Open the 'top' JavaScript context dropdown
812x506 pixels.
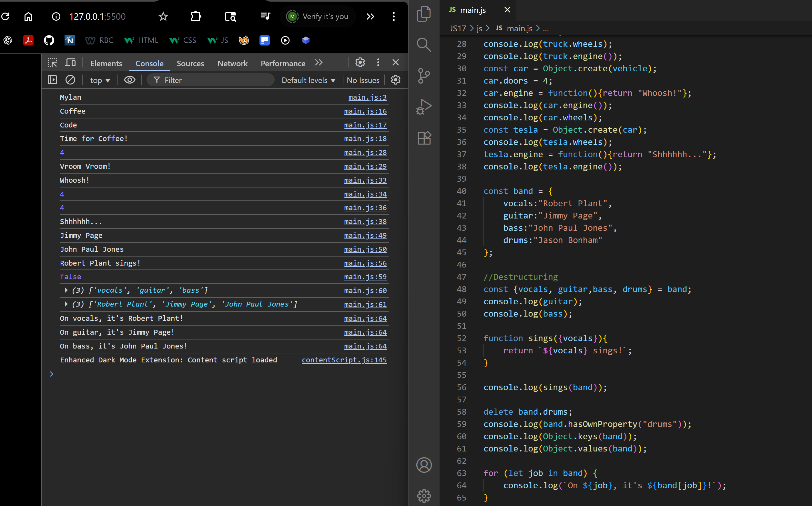pos(100,80)
